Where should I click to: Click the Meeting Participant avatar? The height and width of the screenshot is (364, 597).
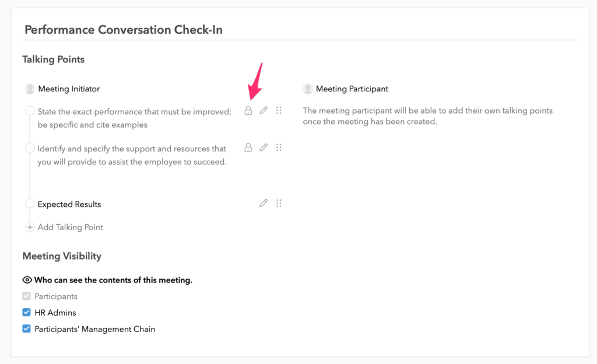[308, 89]
